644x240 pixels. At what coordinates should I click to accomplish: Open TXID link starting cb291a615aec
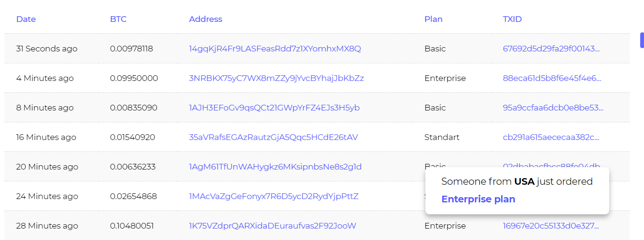(x=551, y=137)
